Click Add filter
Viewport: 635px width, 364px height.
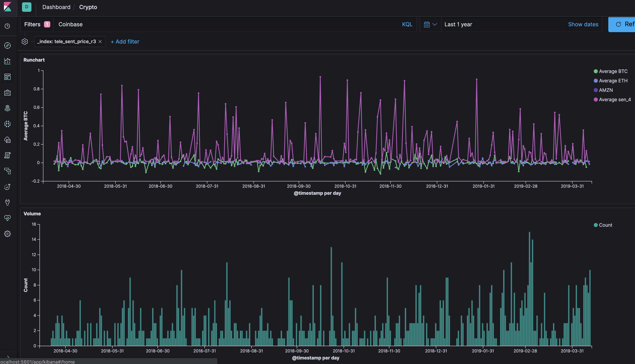[x=125, y=42]
